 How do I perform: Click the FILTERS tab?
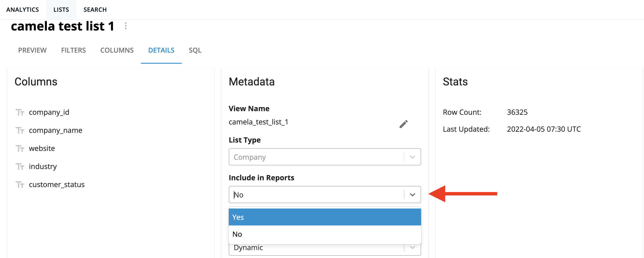(x=74, y=50)
